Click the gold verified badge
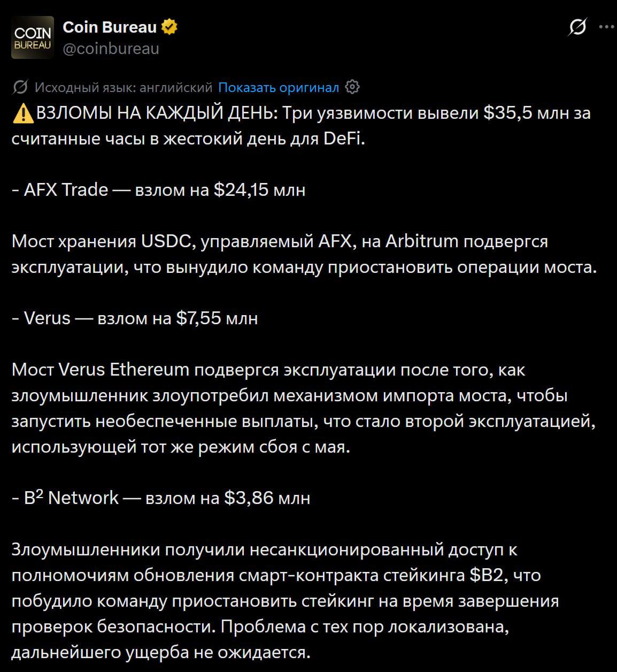This screenshot has height=672, width=617. (169, 27)
